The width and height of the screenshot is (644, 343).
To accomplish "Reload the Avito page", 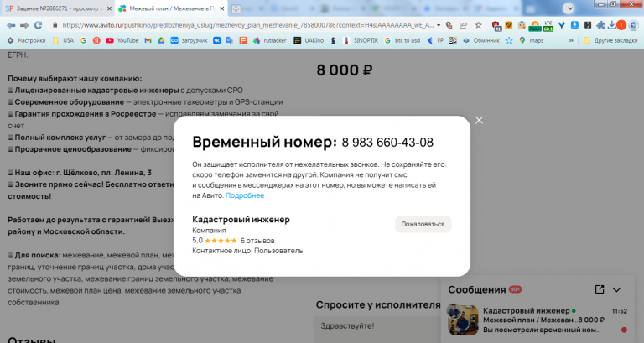I will [x=39, y=25].
